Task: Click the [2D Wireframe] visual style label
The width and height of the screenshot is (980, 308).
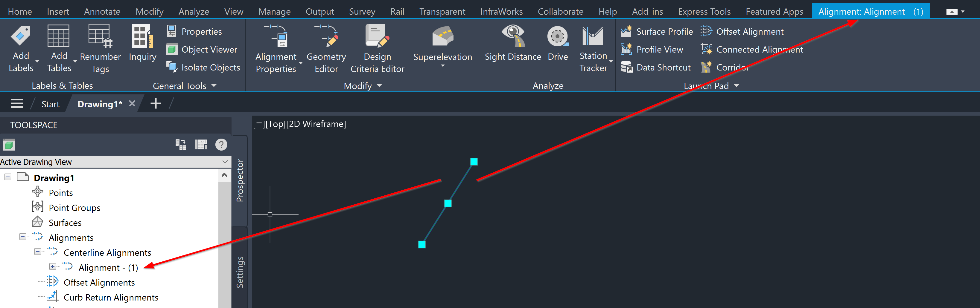Action: click(316, 124)
